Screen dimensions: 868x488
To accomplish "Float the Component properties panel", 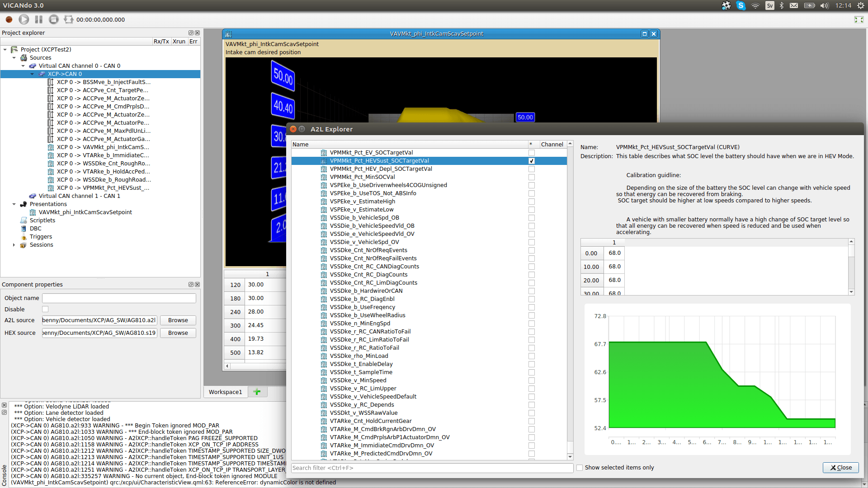I will click(x=191, y=284).
